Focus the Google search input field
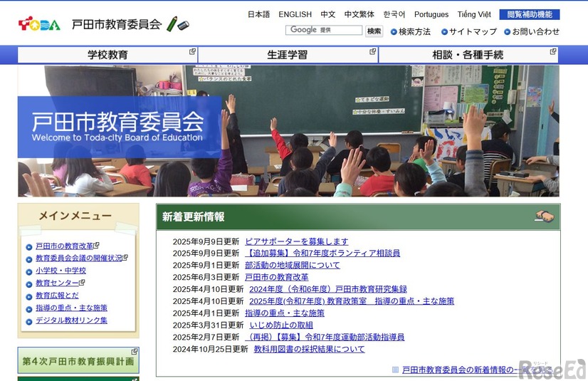This screenshot has height=381, width=588. pos(324,30)
